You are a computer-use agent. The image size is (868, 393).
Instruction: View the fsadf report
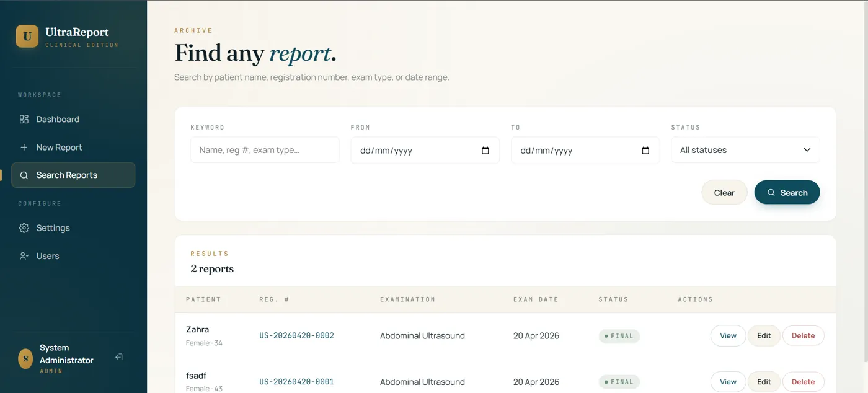728,382
